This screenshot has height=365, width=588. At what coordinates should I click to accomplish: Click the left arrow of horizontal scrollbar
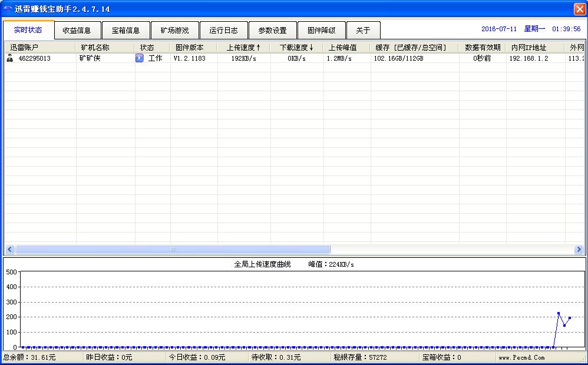click(x=10, y=249)
